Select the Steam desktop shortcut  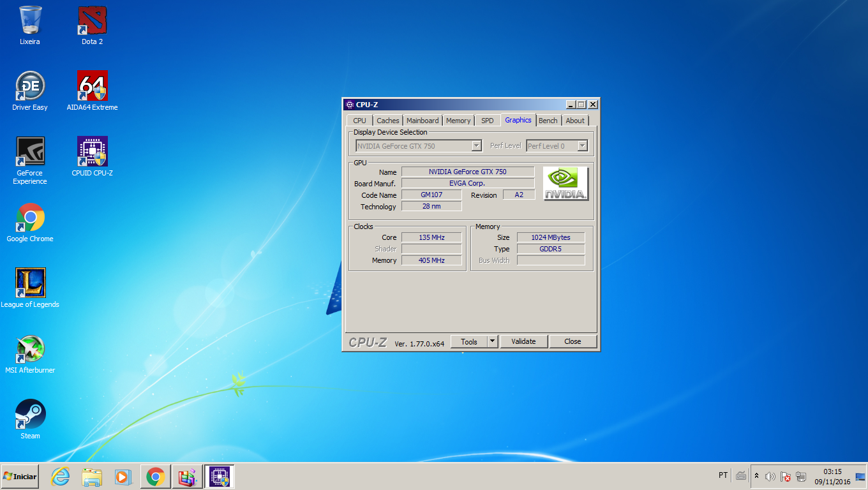pos(30,420)
